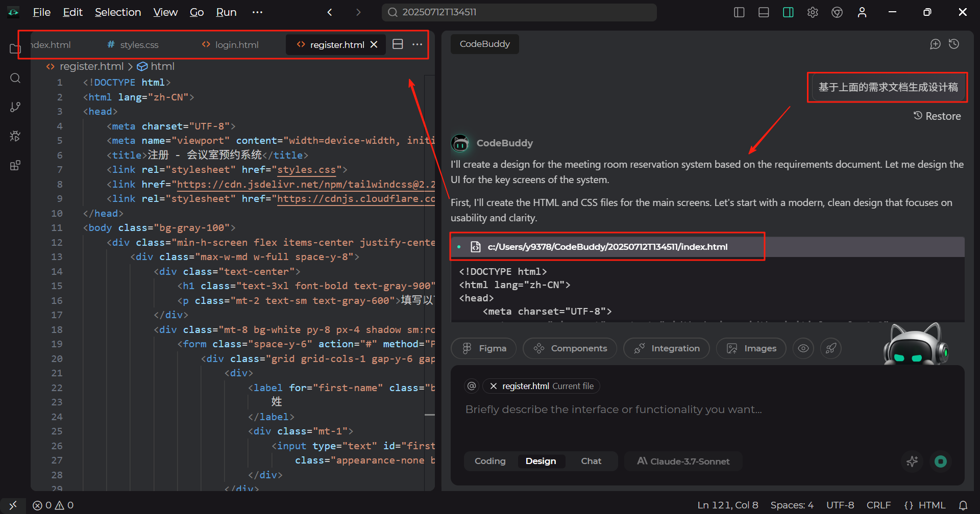Open the Selection menu

point(118,12)
